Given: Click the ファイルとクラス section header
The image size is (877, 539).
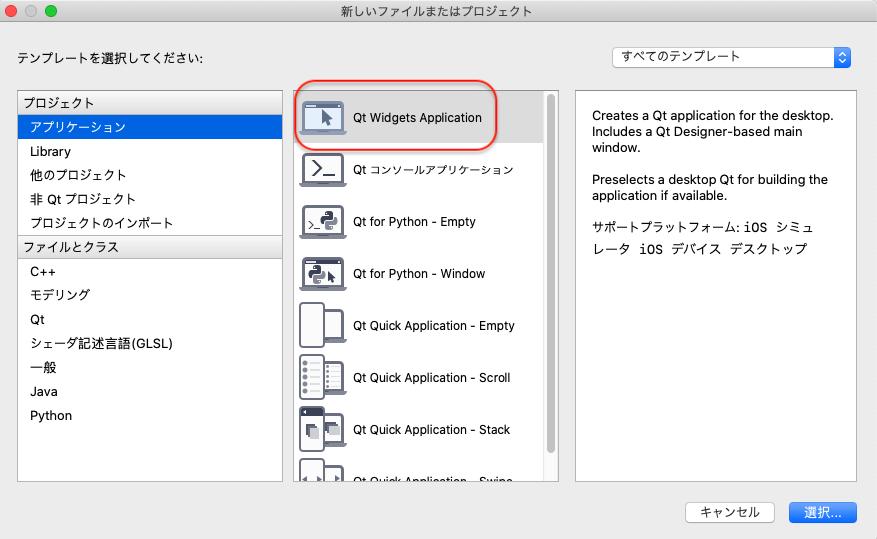Looking at the screenshot, I should (150, 247).
